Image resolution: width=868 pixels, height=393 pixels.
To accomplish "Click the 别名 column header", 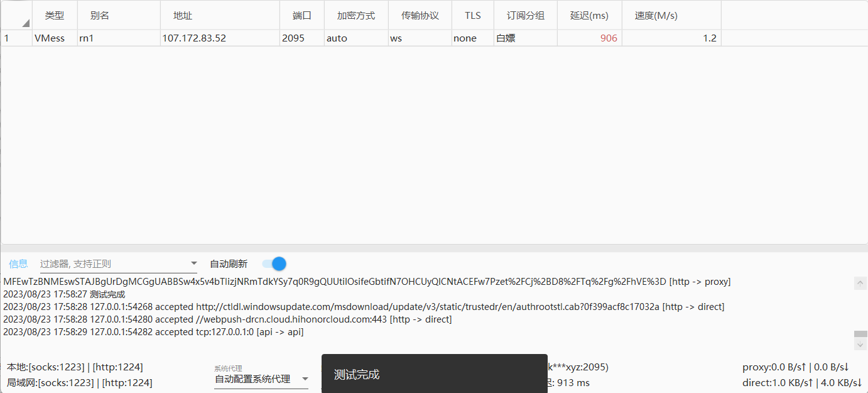I will click(x=100, y=16).
